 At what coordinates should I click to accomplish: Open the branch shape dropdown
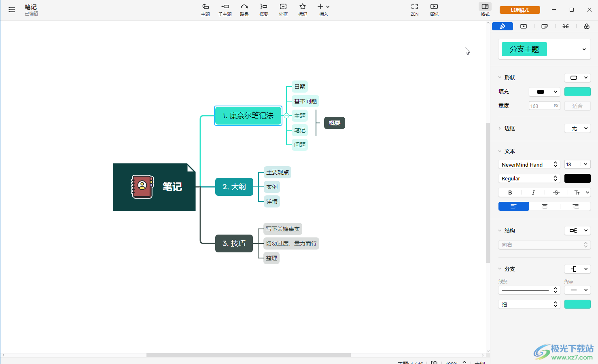[577, 269]
